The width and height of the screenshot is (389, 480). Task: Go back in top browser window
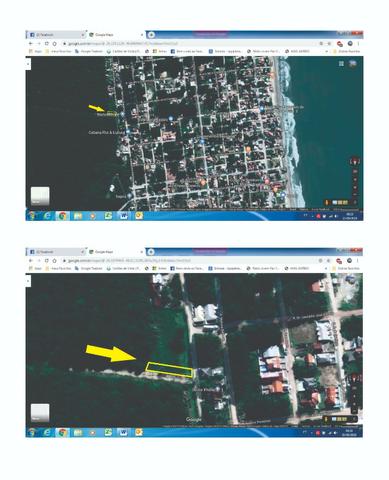pyautogui.click(x=31, y=44)
